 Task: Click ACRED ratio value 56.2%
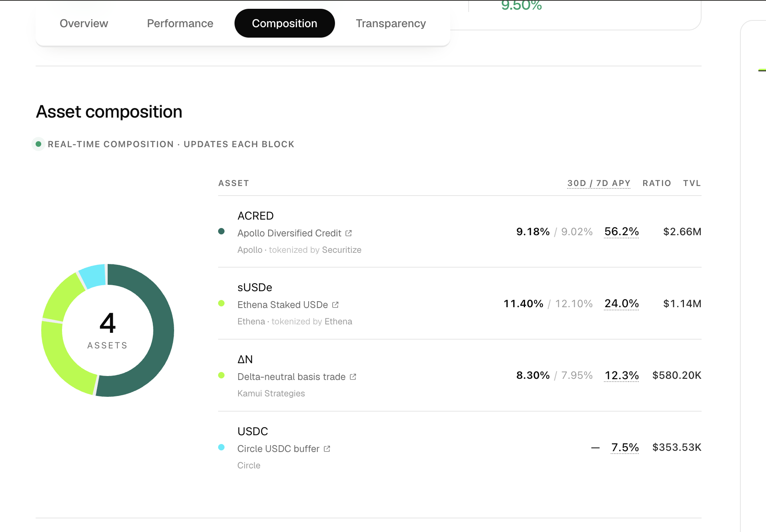622,232
